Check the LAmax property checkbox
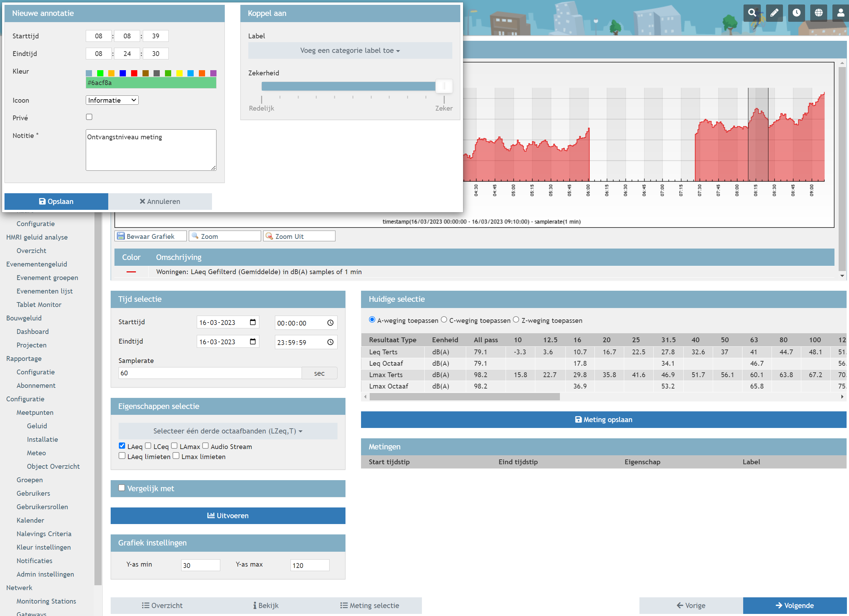The image size is (849, 616). pos(174,446)
